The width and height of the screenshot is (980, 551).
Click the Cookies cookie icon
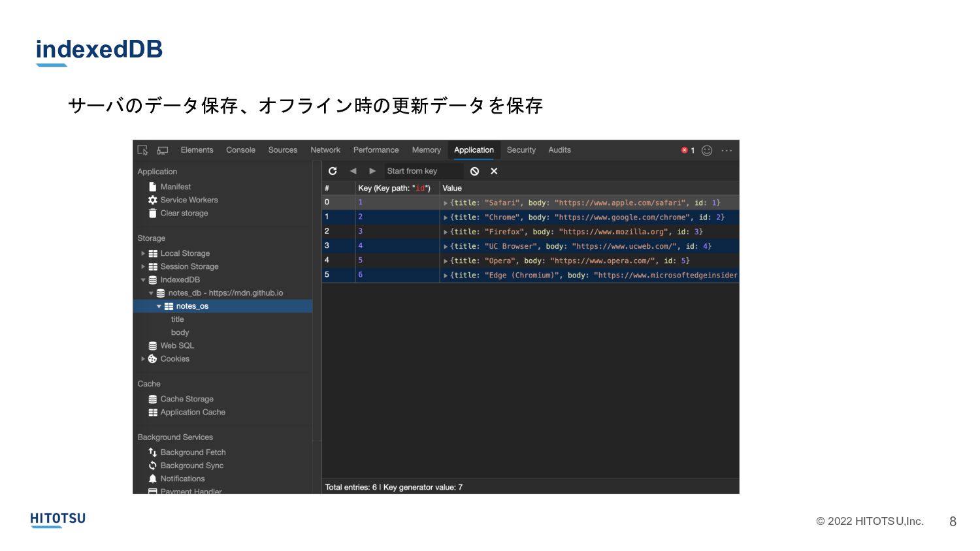[x=152, y=359]
